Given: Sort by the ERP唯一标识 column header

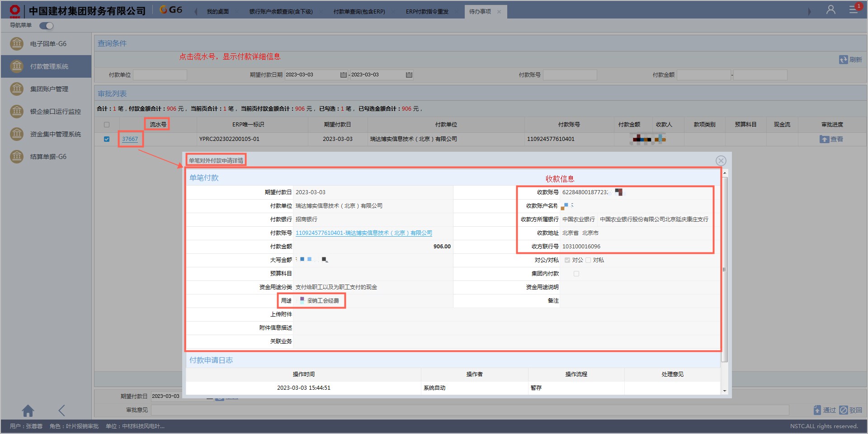Looking at the screenshot, I should point(248,125).
